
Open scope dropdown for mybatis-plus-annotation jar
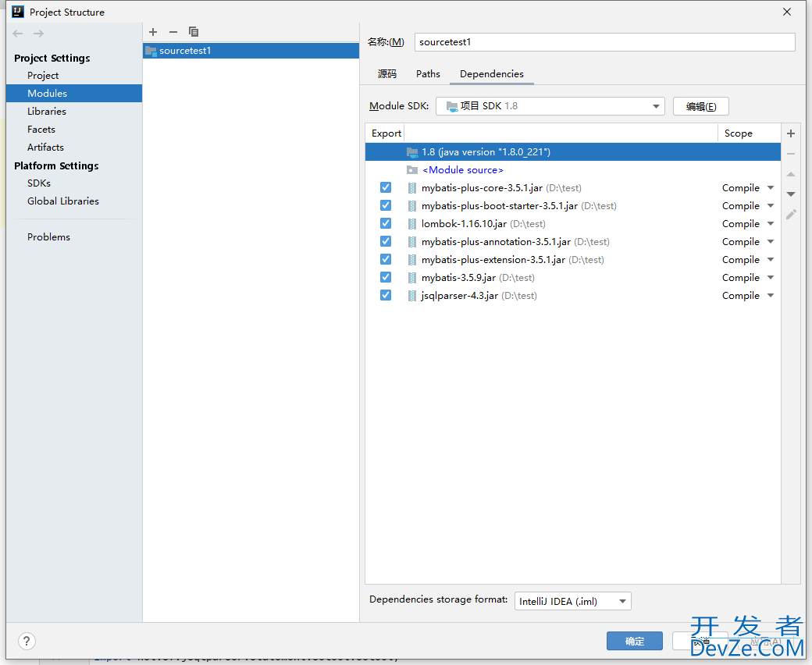pyautogui.click(x=771, y=242)
